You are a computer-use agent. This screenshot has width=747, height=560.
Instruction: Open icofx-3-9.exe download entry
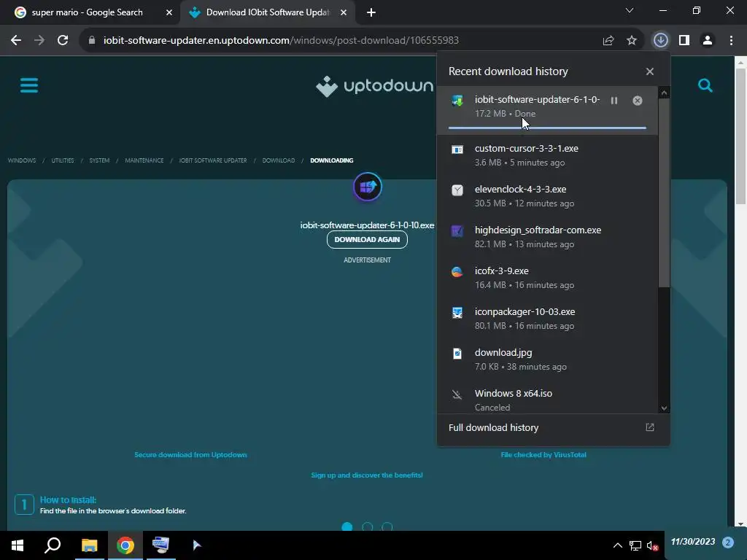coord(547,278)
